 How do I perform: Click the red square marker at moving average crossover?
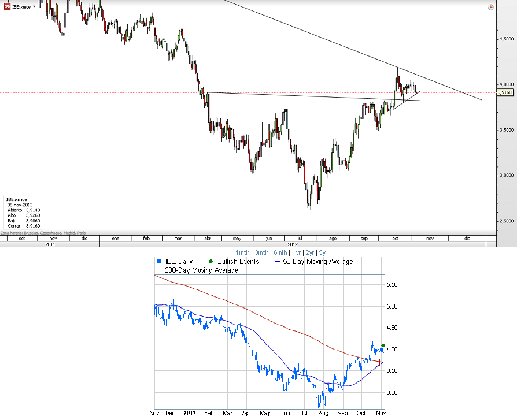(382, 362)
